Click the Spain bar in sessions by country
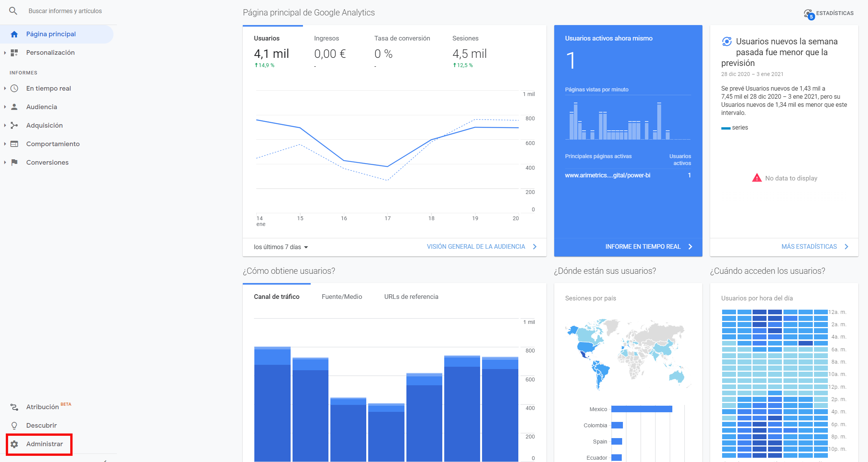The height and width of the screenshot is (462, 868). [616, 441]
